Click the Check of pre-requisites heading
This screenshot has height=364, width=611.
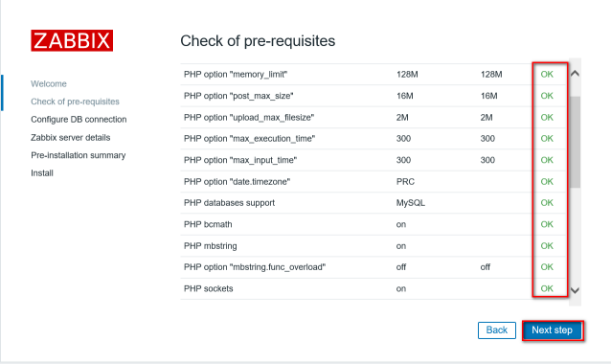(258, 41)
